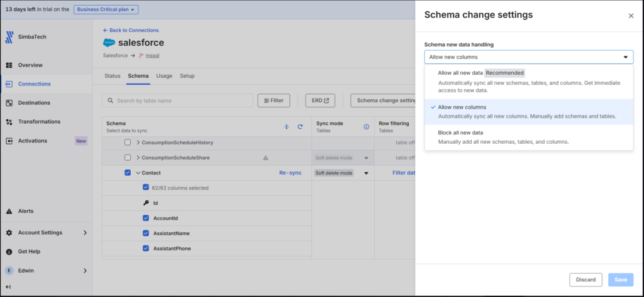Click the Alerts warning icon
Image resolution: width=644 pixels, height=297 pixels.
(9, 211)
